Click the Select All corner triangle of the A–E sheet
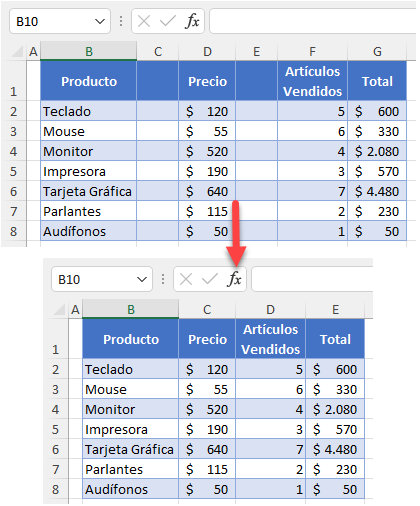This screenshot has height=506, width=420. pyautogui.click(x=59, y=310)
